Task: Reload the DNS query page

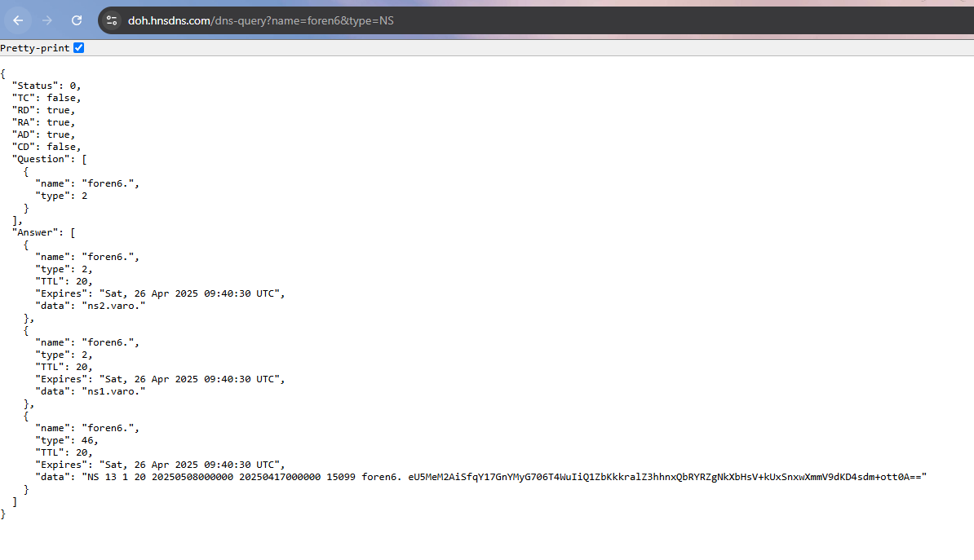Action: click(77, 20)
